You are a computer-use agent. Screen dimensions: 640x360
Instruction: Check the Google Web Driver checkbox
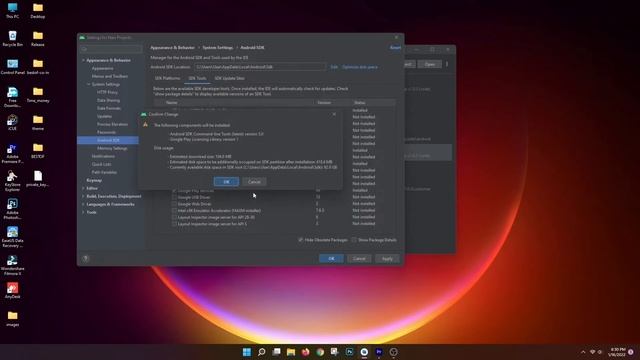(174, 204)
